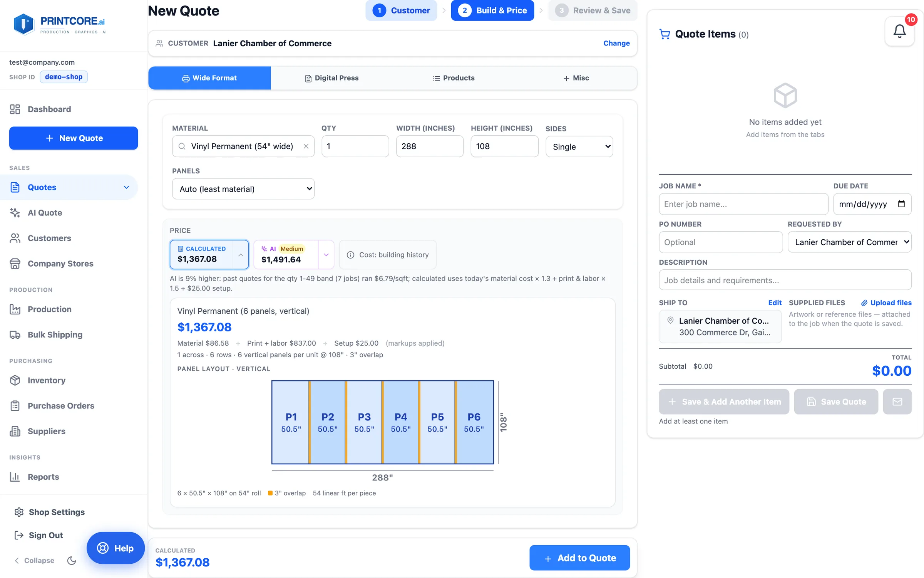The image size is (924, 578).
Task: Switch to the Misc tab
Action: (576, 78)
